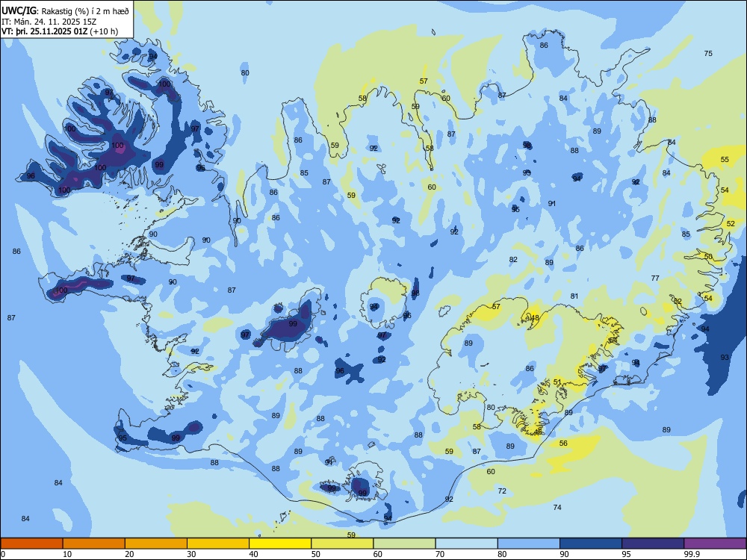Click the 'VT: þri. 25.11.2025 01Z (+10 h)' line
The width and height of the screenshot is (747, 560).
[x=60, y=31]
